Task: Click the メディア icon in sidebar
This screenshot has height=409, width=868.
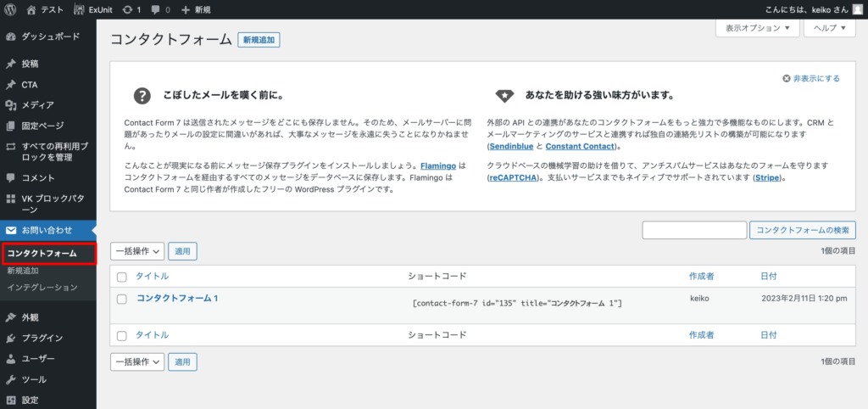Action: click(x=10, y=104)
